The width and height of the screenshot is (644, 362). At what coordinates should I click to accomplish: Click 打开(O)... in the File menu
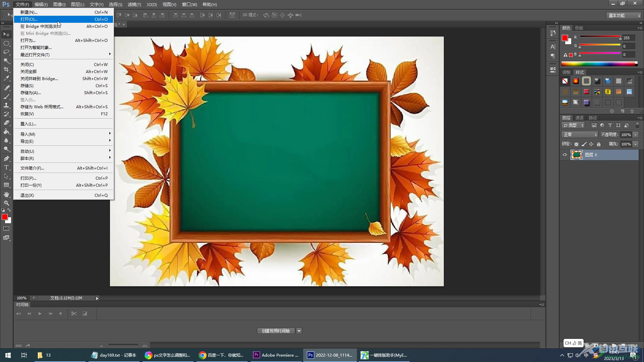(x=64, y=19)
